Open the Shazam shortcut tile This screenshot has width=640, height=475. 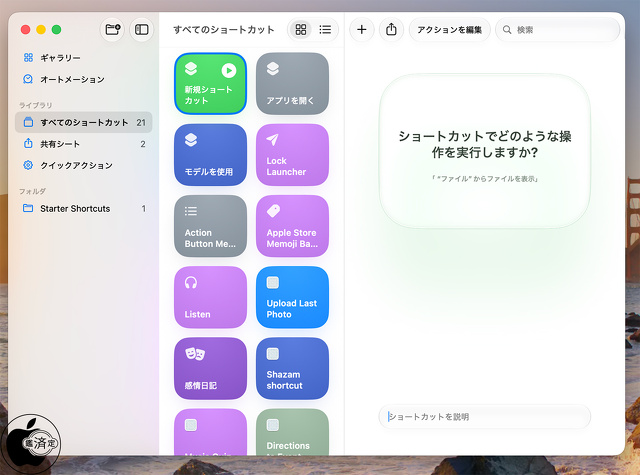click(x=292, y=368)
